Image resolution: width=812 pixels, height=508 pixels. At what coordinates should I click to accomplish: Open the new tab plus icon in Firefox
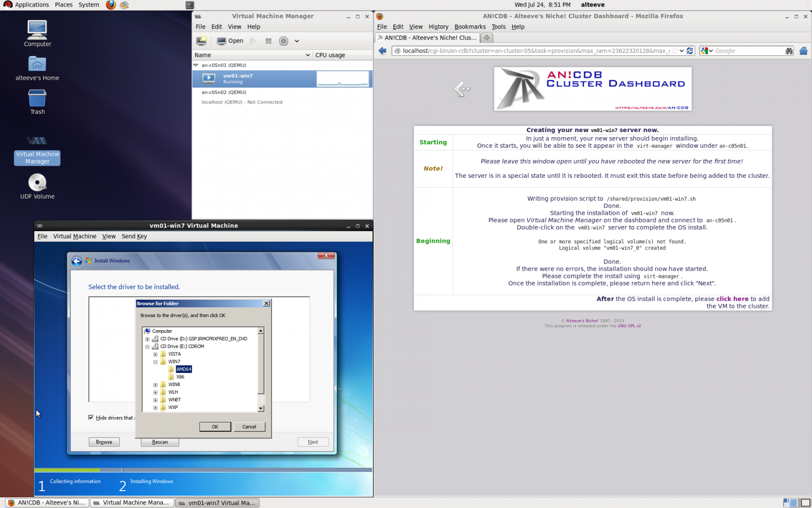point(487,38)
